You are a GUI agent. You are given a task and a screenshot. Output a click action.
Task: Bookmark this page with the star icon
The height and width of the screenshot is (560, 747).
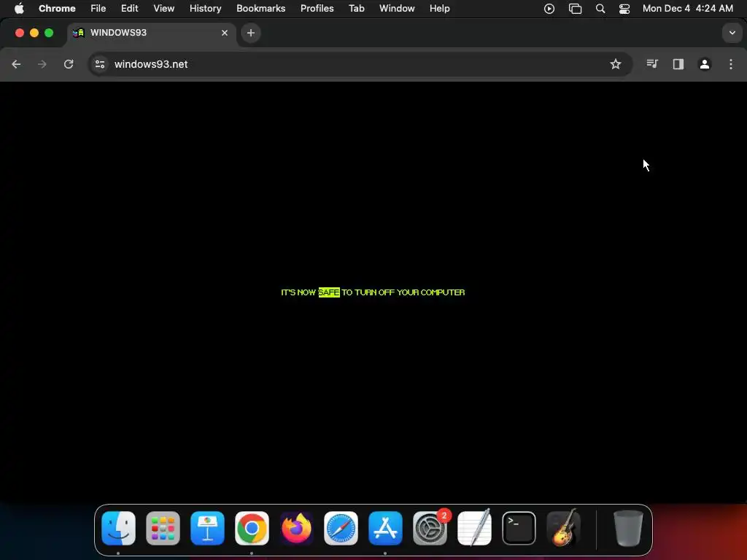[x=616, y=64]
